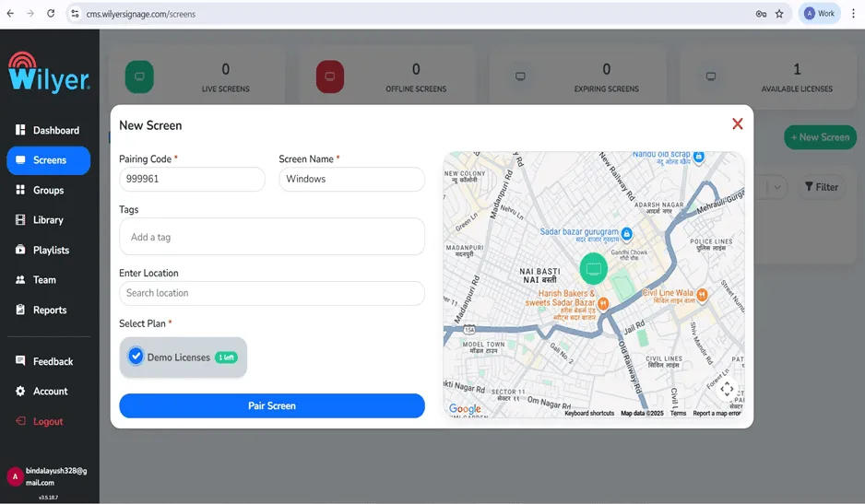Click the Team people icon
The width and height of the screenshot is (865, 504).
tap(20, 279)
